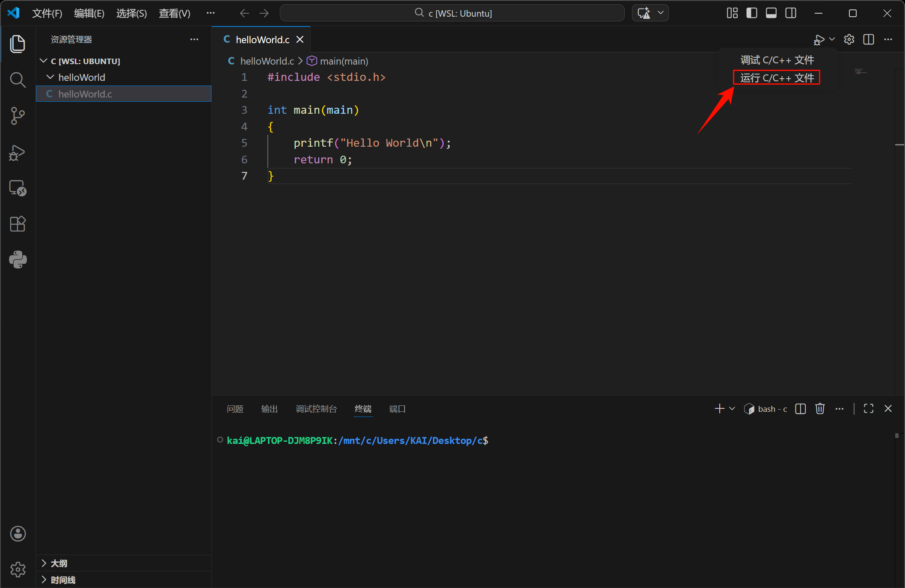Toggle the secondary sidebar visibility

(x=791, y=13)
